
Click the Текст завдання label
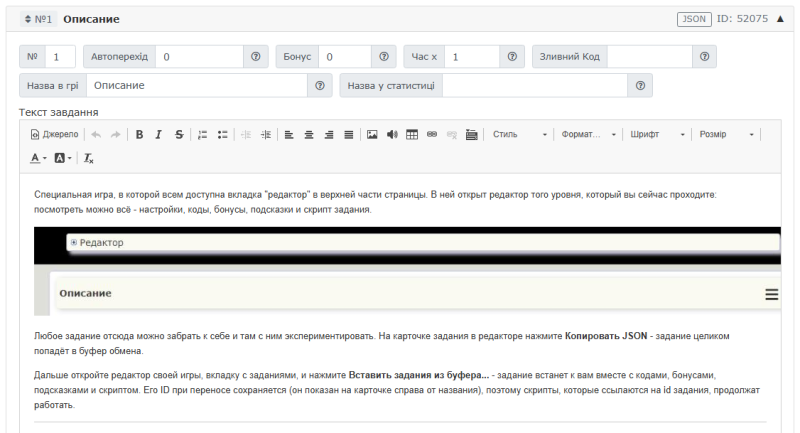pyautogui.click(x=59, y=112)
